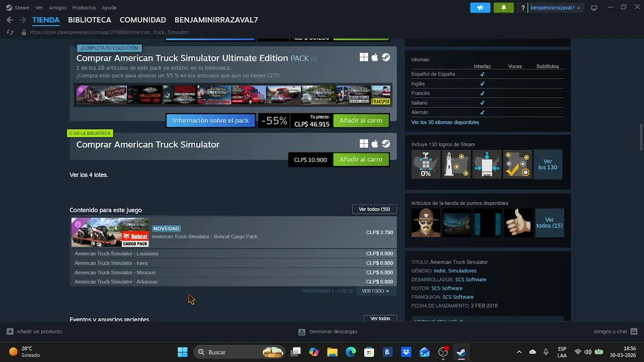Add American Truck Simulator CLP$ 10.900 to cart
This screenshot has width=644, height=362.
point(361,159)
